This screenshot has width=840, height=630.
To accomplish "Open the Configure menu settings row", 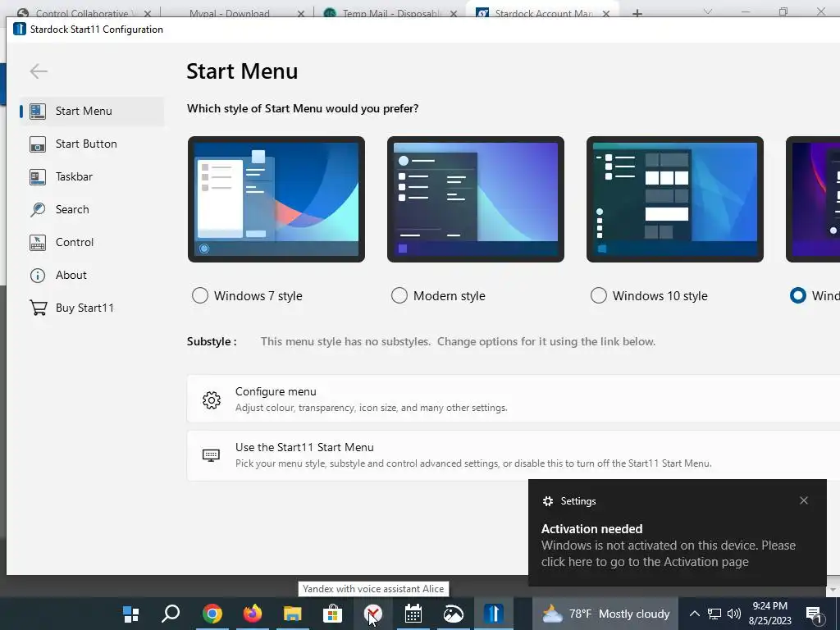I will (x=514, y=399).
